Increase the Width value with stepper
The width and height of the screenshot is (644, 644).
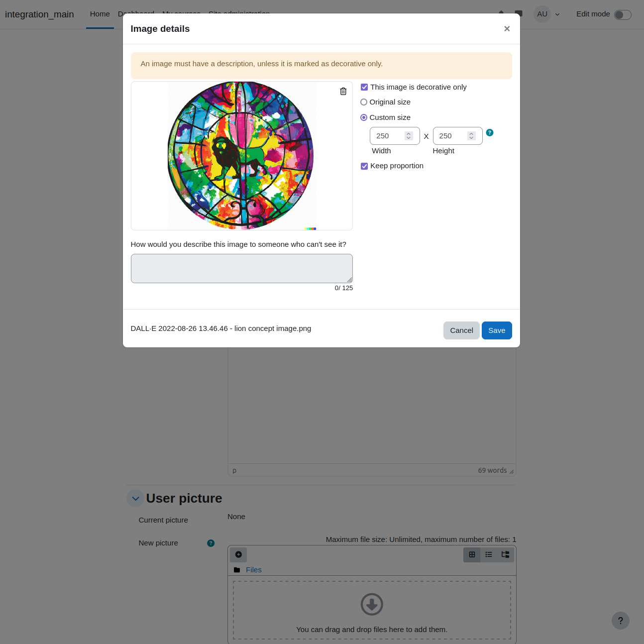coord(409,134)
